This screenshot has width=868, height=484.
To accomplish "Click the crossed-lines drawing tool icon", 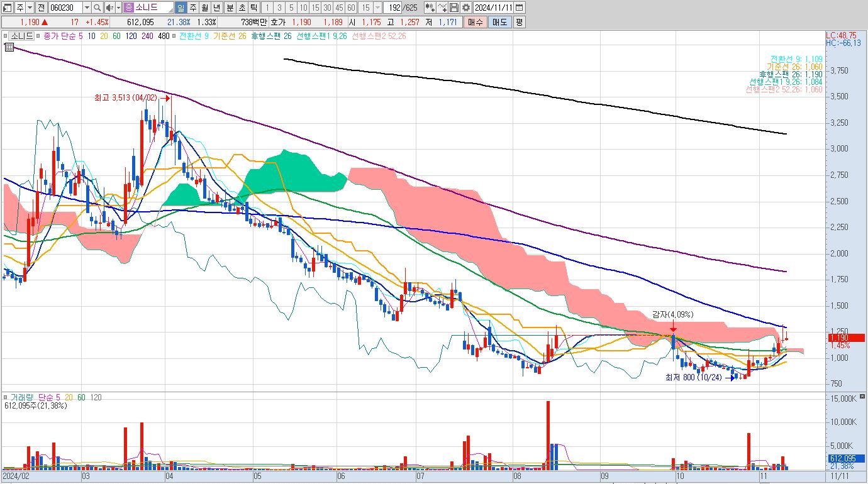I will pyautogui.click(x=442, y=8).
